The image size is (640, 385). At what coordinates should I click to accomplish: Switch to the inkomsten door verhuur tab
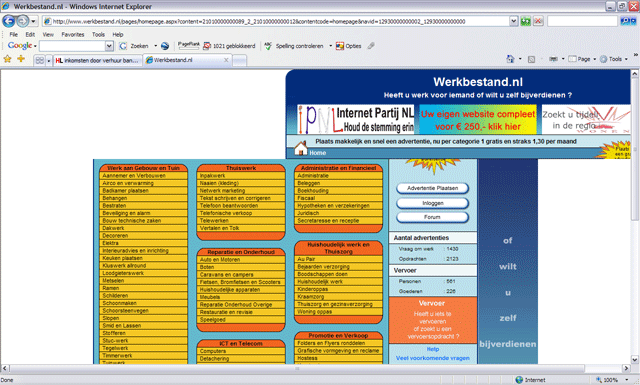tap(98, 60)
